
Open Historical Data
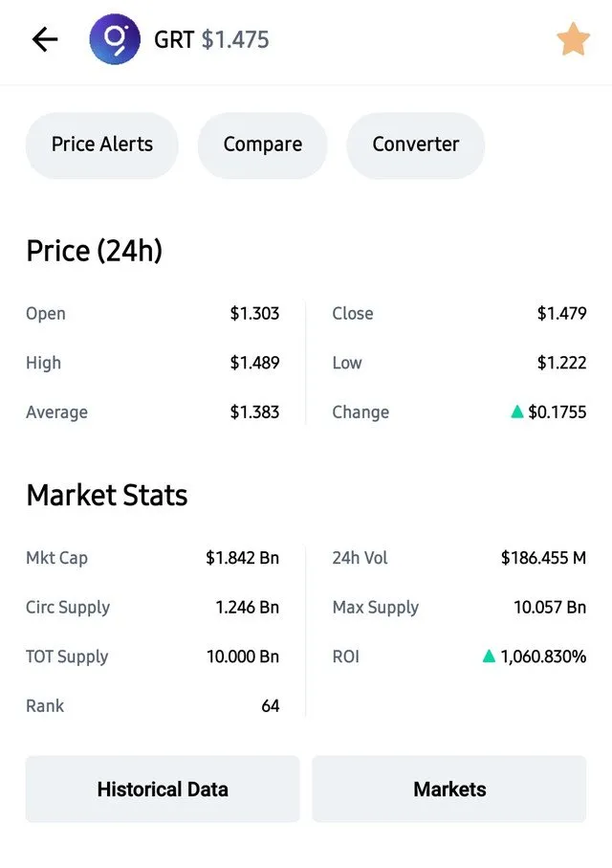tap(163, 789)
